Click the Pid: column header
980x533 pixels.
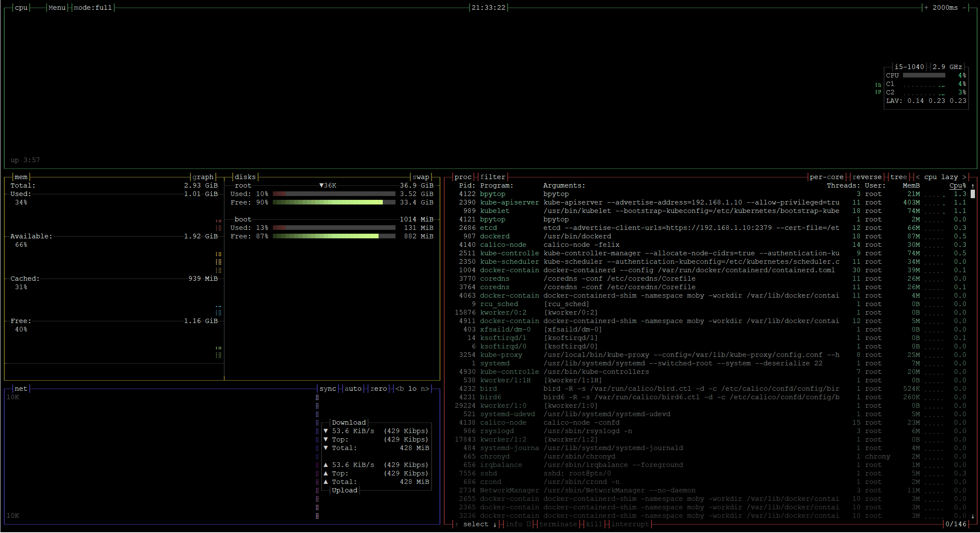point(467,185)
